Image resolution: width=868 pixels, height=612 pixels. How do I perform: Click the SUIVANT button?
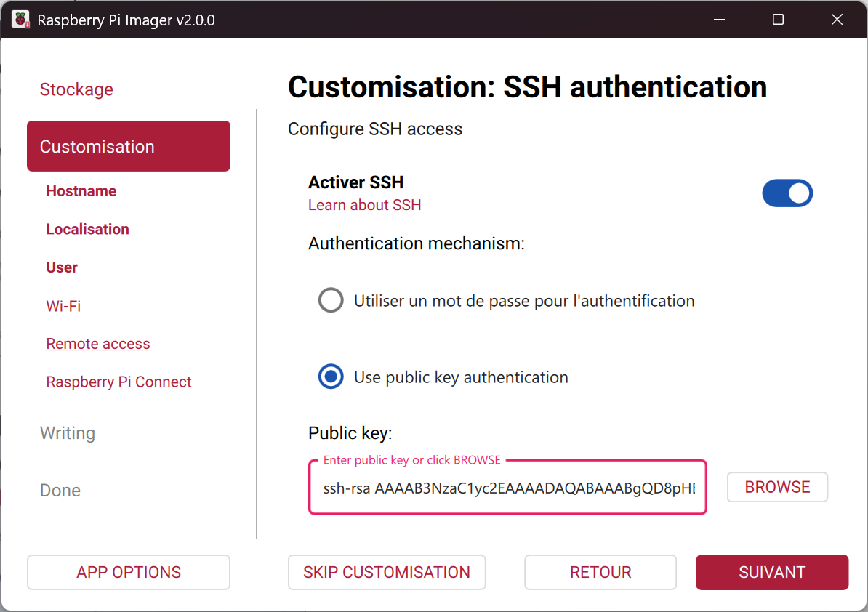pyautogui.click(x=772, y=572)
